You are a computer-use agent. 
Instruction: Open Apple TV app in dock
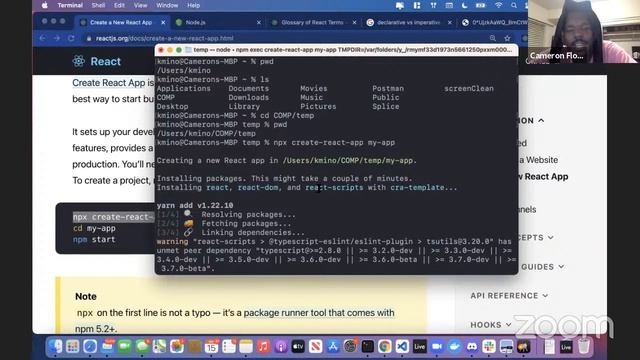pyautogui.click(x=298, y=347)
